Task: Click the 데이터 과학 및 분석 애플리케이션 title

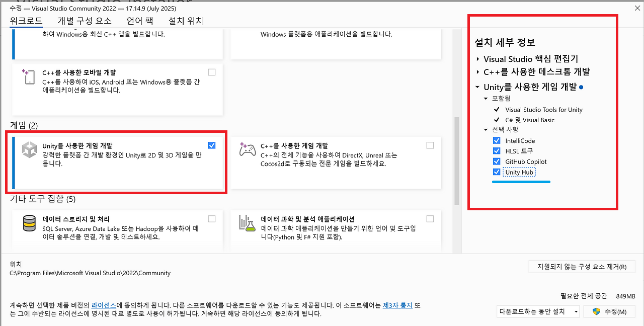Action: click(x=308, y=219)
